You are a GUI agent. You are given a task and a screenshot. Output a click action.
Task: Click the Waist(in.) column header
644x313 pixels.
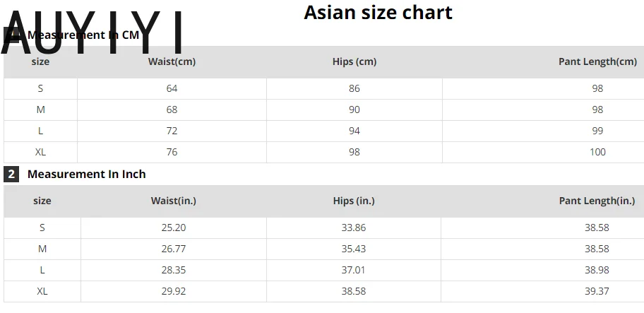point(173,201)
